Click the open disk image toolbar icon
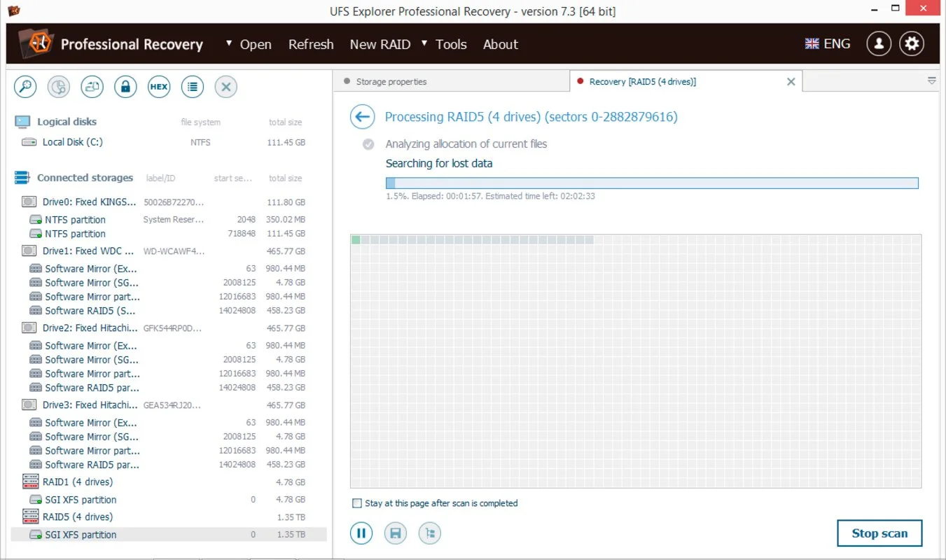 pos(92,87)
